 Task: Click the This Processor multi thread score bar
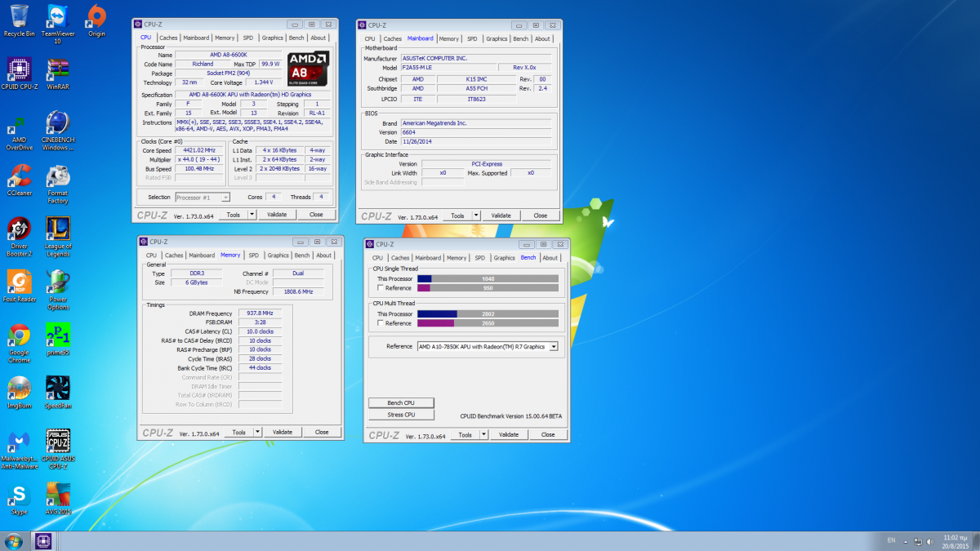point(488,313)
